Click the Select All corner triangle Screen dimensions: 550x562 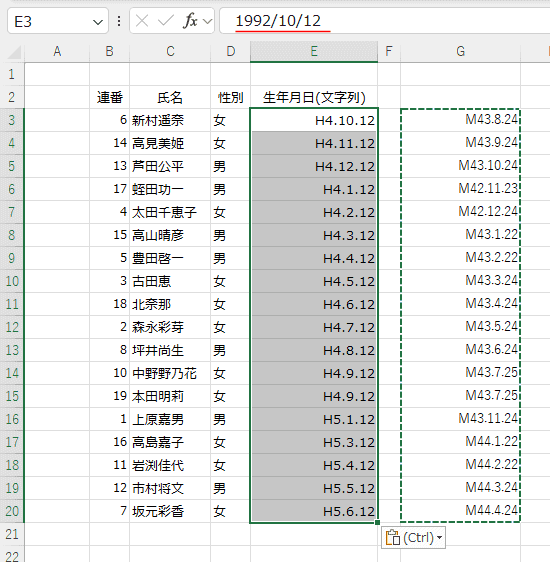point(14,52)
